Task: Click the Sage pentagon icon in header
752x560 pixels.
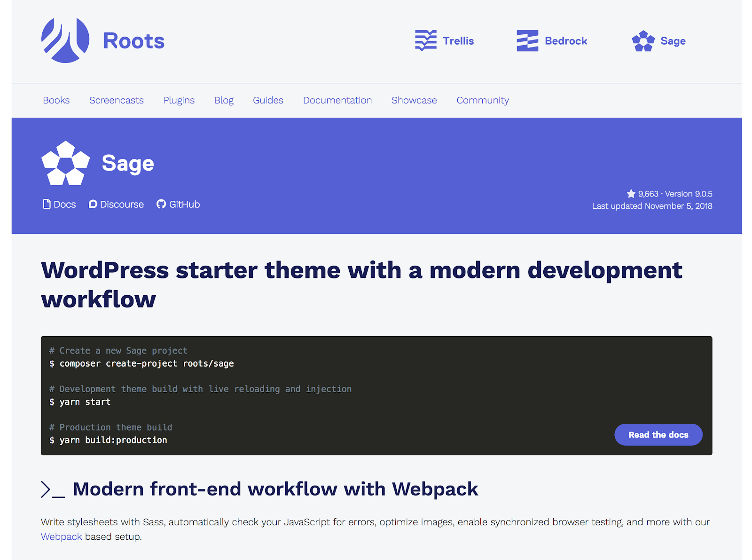Action: point(643,41)
